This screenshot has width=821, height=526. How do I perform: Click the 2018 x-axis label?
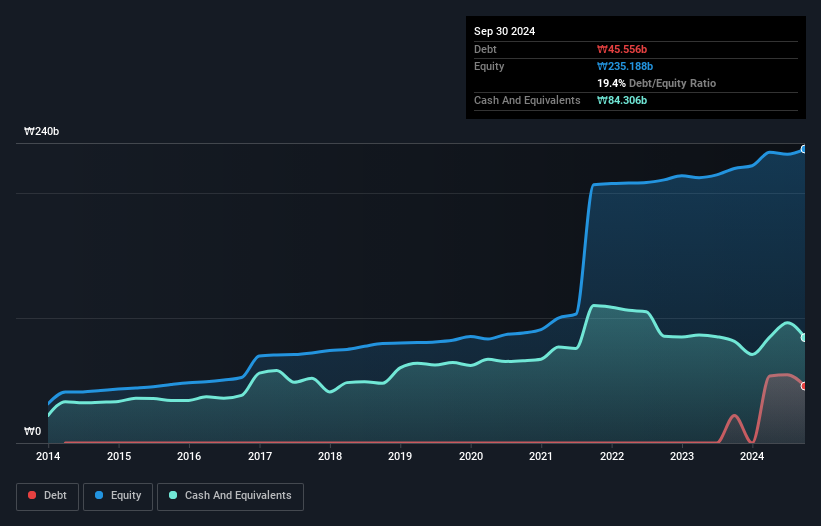click(x=330, y=456)
